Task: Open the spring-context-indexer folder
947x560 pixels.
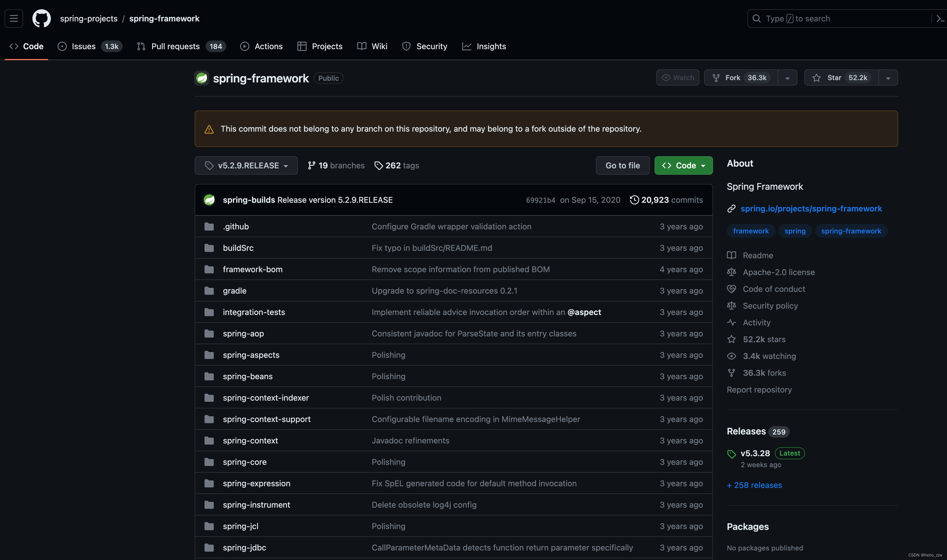Action: [266, 398]
